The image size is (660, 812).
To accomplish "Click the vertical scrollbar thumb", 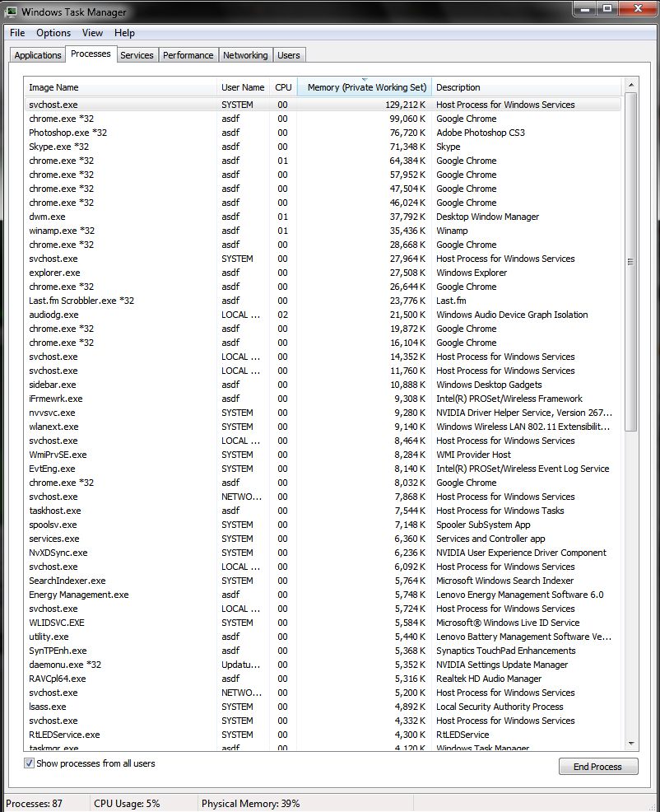I will pos(631,262).
